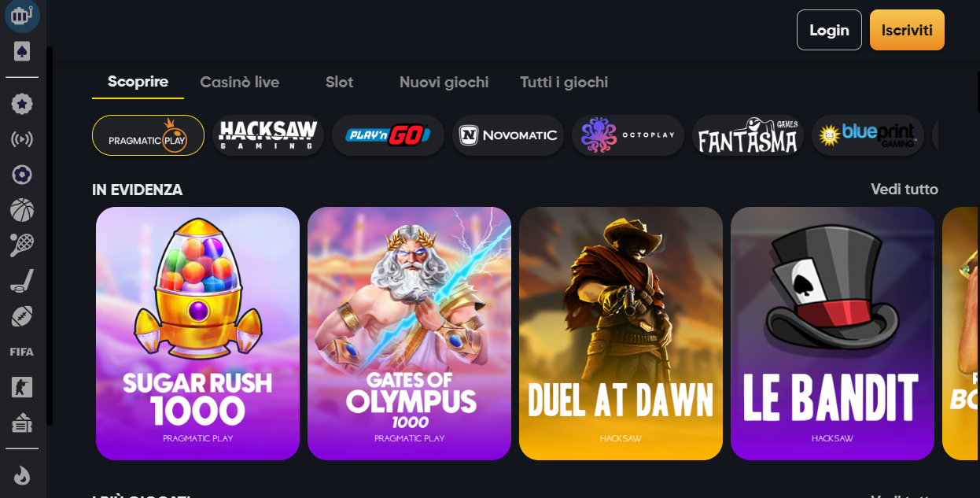Launch the Duel at Dawn game thumbnail
Image resolution: width=980 pixels, height=498 pixels.
(x=621, y=334)
